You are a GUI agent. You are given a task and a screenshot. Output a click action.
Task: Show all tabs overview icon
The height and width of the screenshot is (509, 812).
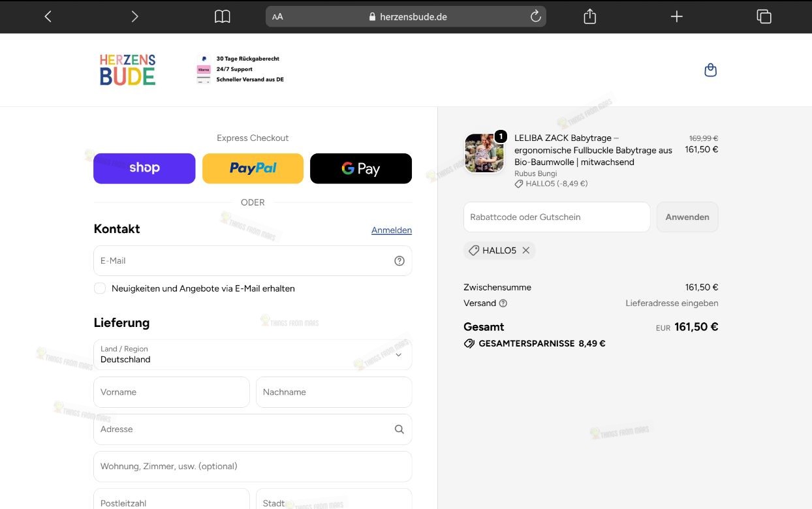coord(764,16)
